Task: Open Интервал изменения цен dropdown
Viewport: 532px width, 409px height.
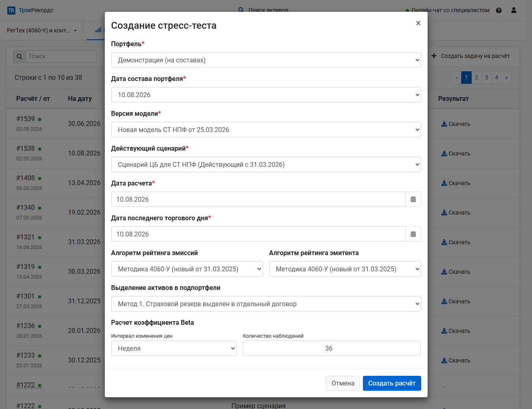Action: tap(174, 348)
